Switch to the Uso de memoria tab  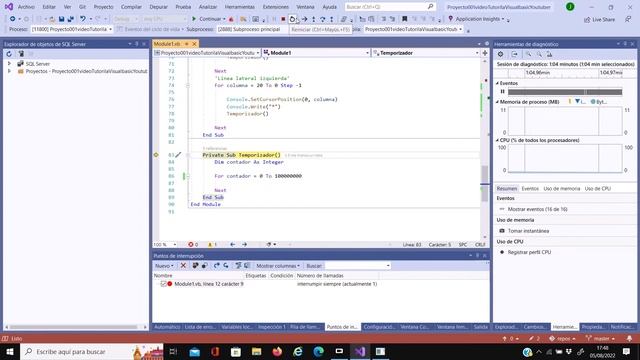point(562,189)
